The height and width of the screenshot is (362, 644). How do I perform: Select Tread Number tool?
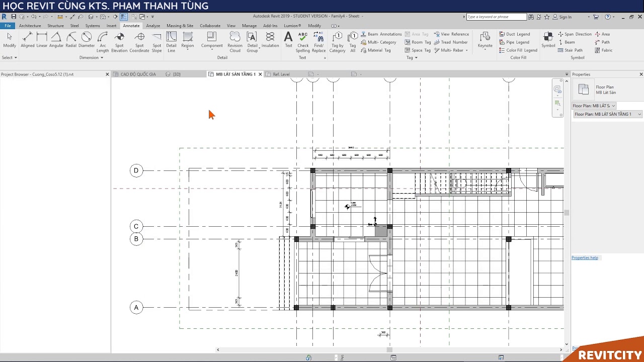pos(451,42)
